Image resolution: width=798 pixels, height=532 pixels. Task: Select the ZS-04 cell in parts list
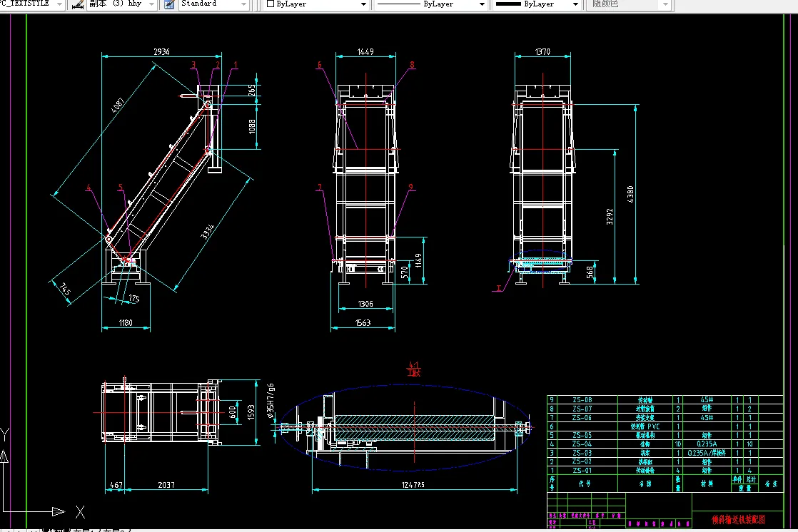pos(582,444)
